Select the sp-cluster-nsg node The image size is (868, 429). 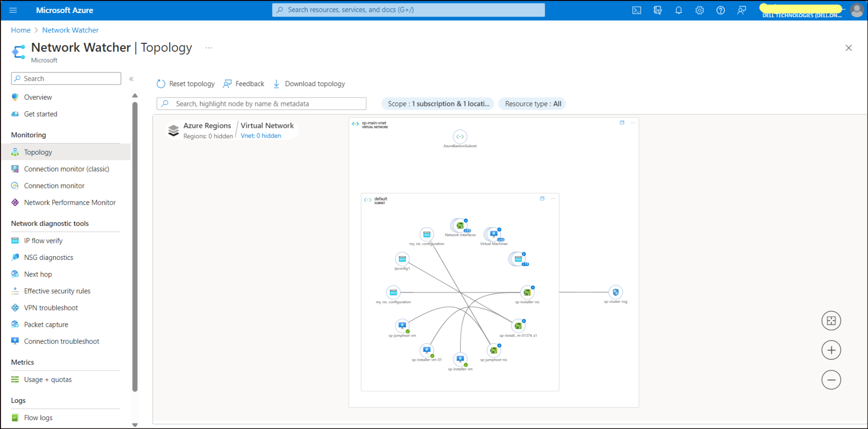(x=616, y=292)
